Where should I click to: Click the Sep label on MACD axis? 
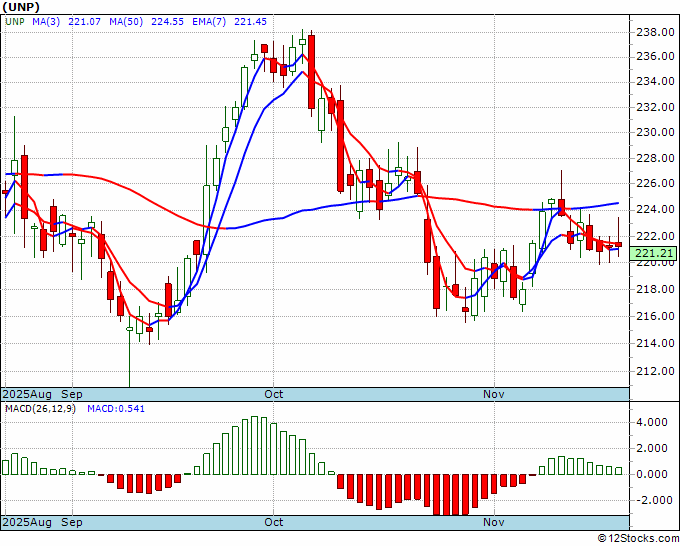[72, 522]
